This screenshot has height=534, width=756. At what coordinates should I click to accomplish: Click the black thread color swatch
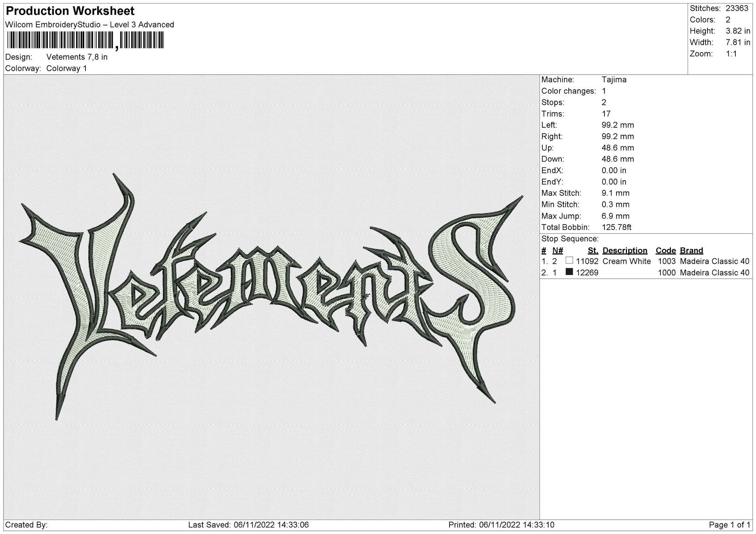pyautogui.click(x=569, y=272)
